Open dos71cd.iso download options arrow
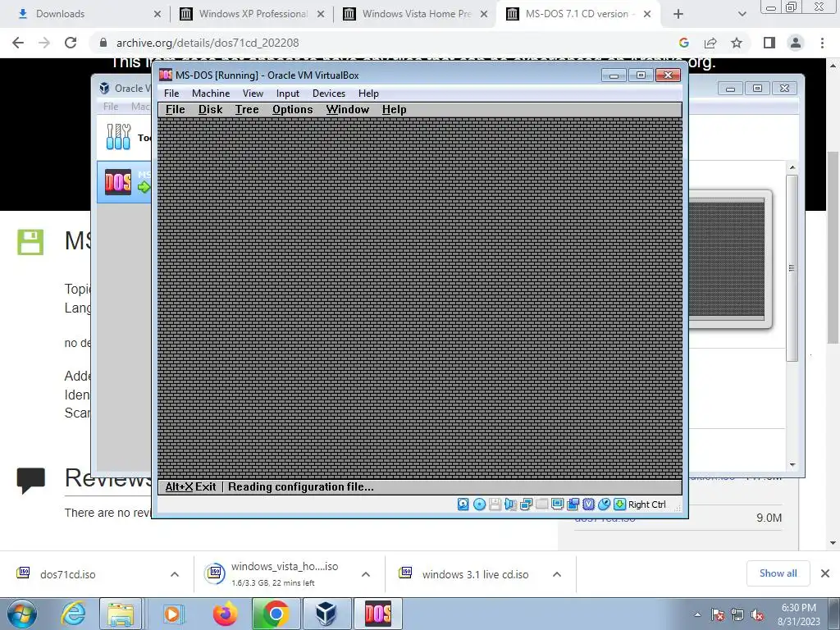The image size is (840, 630). click(175, 574)
